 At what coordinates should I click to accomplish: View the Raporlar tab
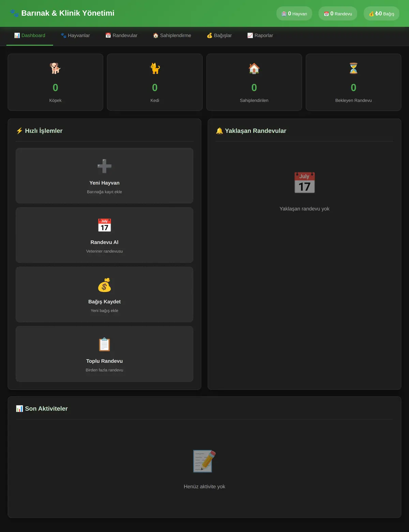click(x=260, y=36)
